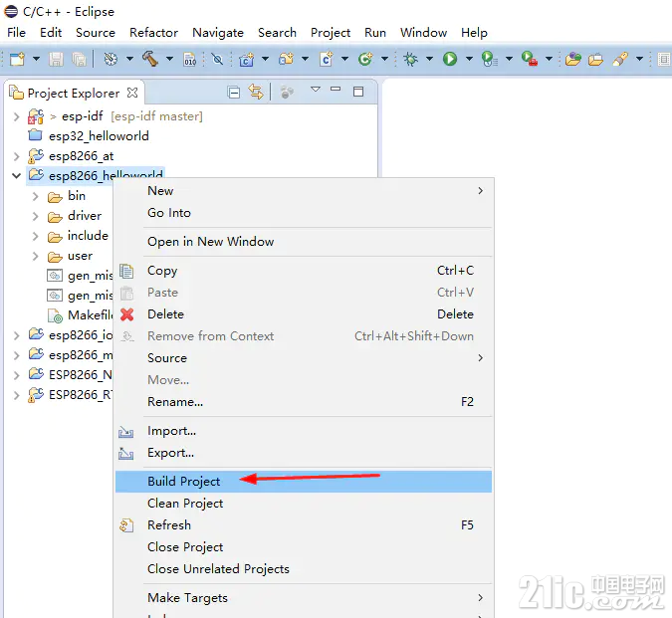Collapse All in Project Explorer

tap(234, 93)
